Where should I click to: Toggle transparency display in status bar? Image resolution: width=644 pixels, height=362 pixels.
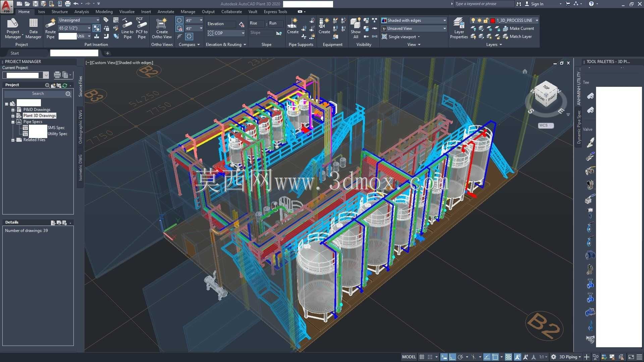tap(509, 357)
